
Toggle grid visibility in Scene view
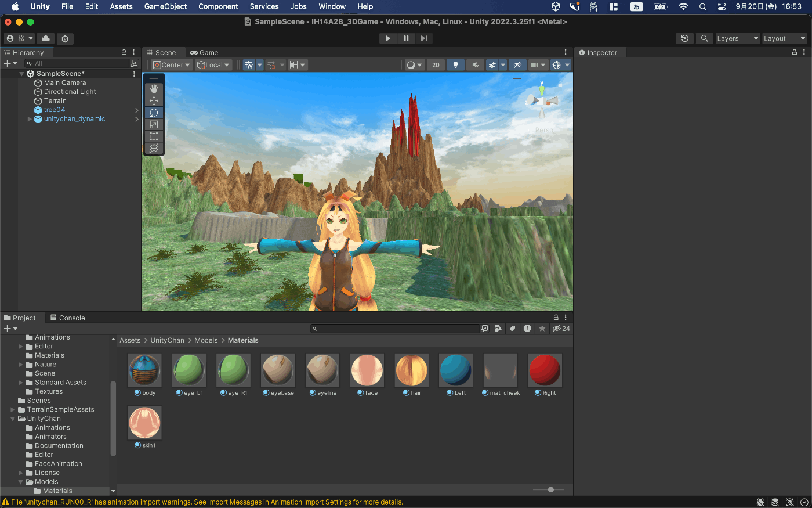(x=249, y=65)
